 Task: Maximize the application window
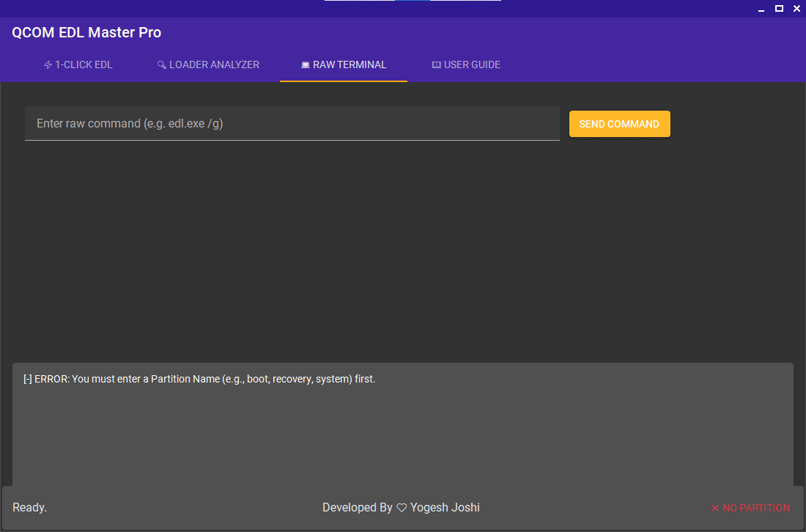780,9
